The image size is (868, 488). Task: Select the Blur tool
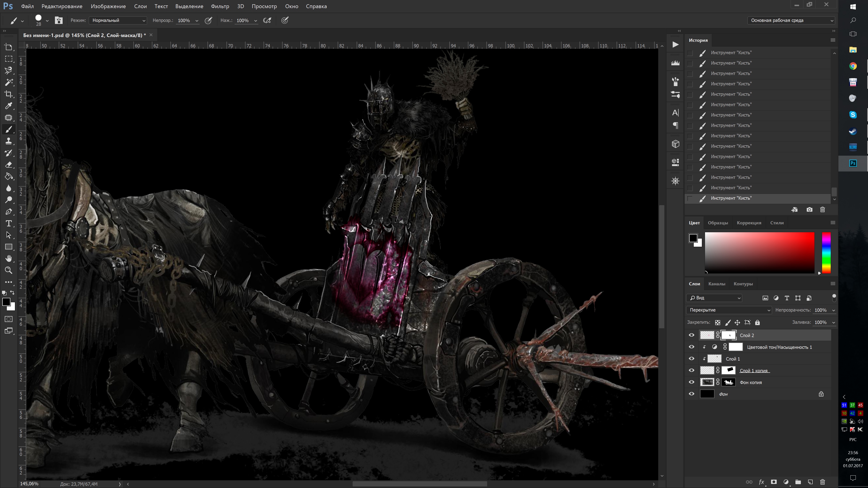point(9,188)
